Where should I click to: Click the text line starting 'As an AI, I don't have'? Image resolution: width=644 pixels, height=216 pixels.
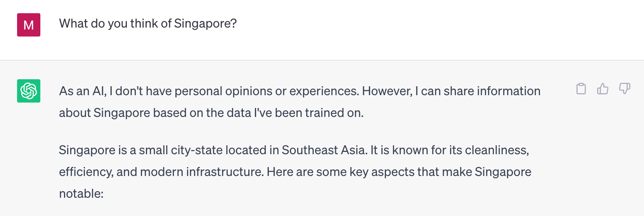pos(299,91)
